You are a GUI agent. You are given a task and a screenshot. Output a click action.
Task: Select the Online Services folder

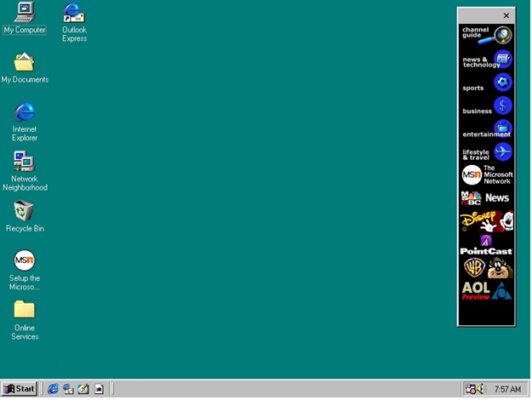click(x=24, y=310)
